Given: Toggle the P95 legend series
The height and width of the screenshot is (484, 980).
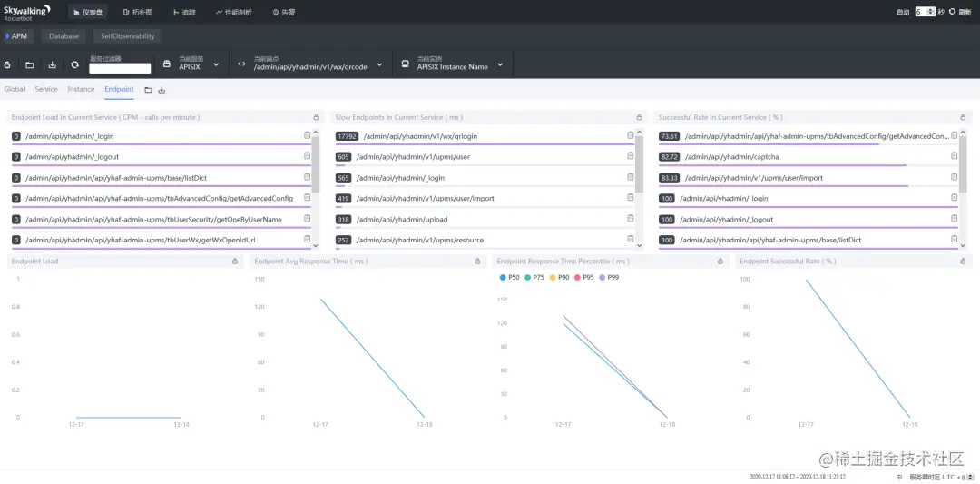Looking at the screenshot, I should point(584,277).
